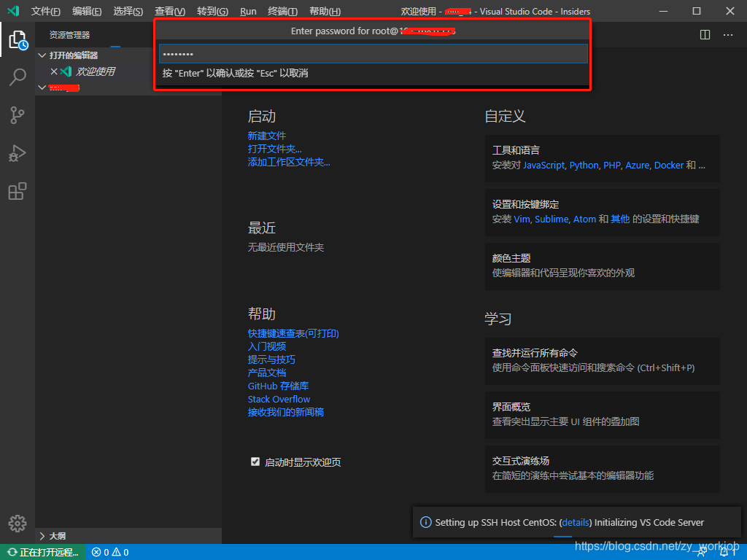Open the 颜色主题 card
This screenshot has height=560, width=747.
pos(602,265)
